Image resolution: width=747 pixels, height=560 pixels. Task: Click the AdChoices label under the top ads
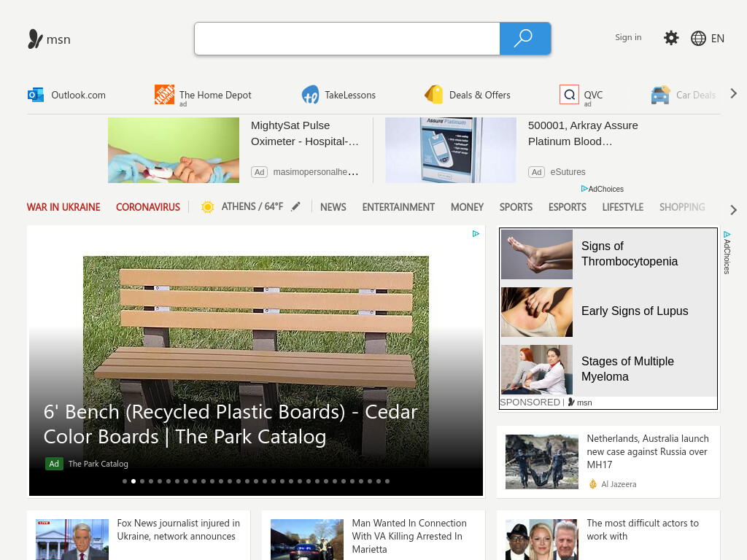602,189
